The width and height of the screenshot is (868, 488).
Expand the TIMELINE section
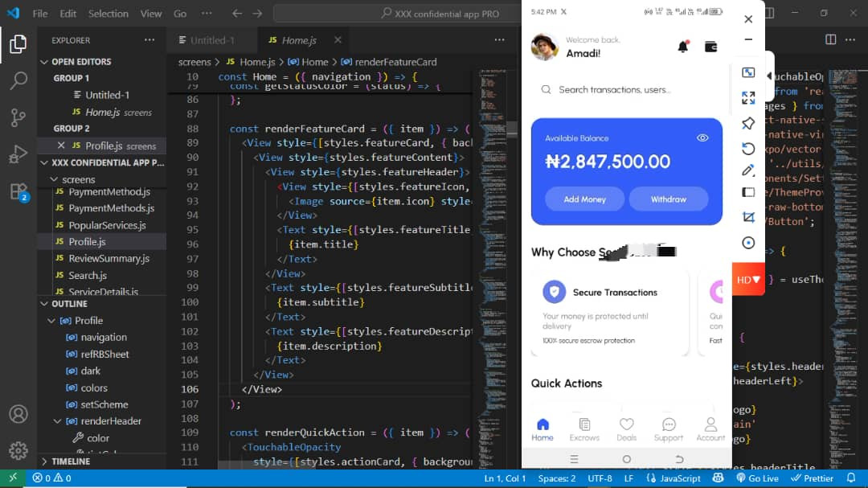pos(44,461)
